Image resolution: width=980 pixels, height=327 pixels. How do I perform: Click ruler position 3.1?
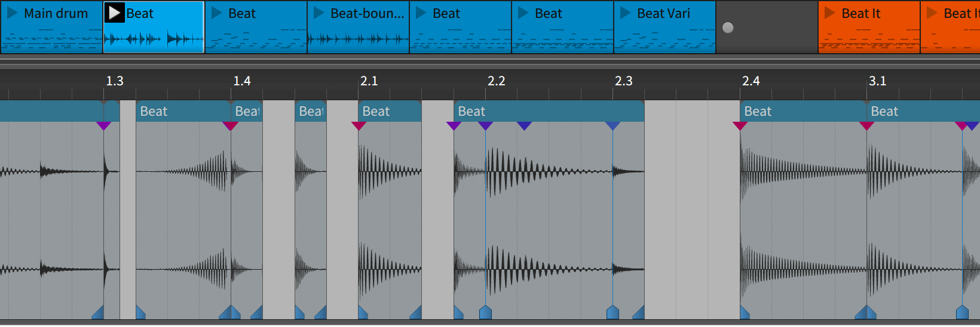point(878,81)
